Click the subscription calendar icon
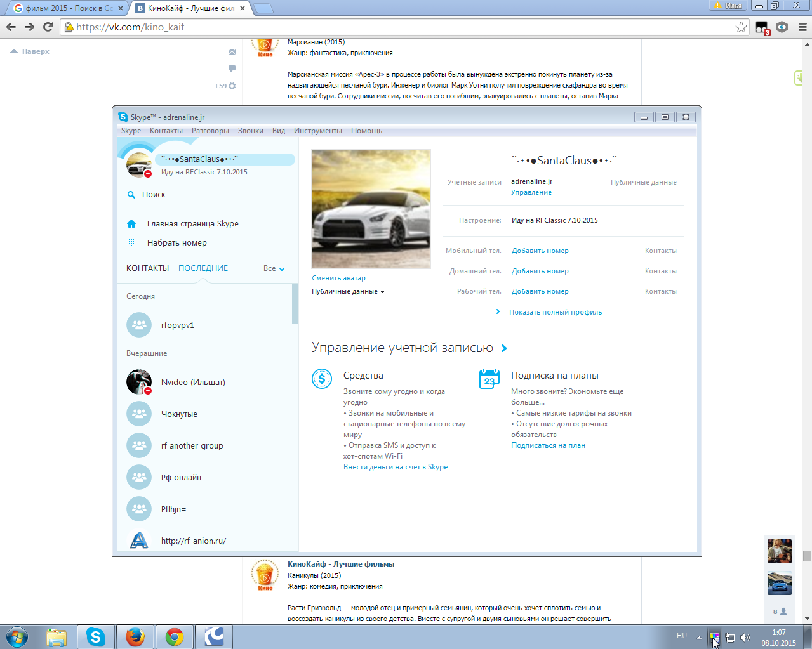 tap(489, 379)
